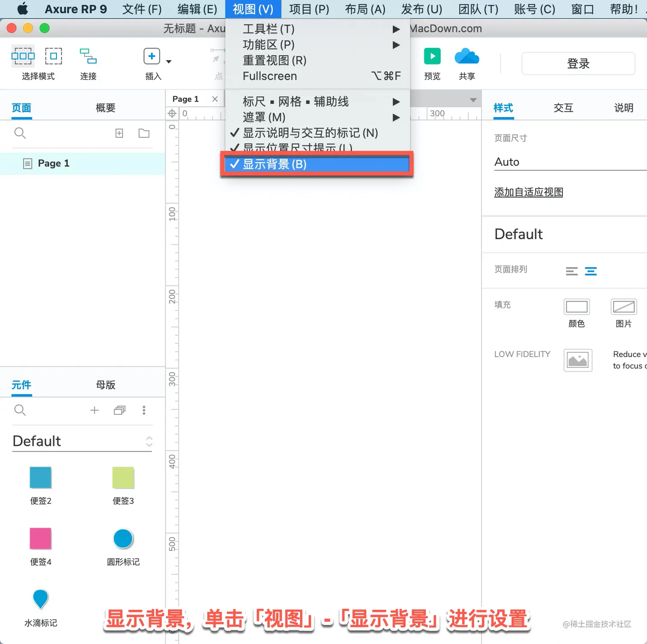Image resolution: width=647 pixels, height=644 pixels.
Task: Close the Page 1 canvas tab
Action: [215, 99]
